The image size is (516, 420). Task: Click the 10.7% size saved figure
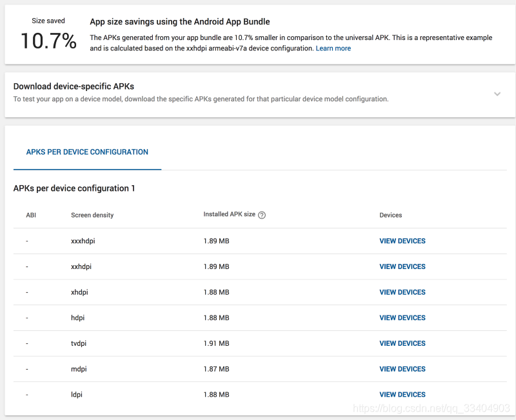point(48,41)
